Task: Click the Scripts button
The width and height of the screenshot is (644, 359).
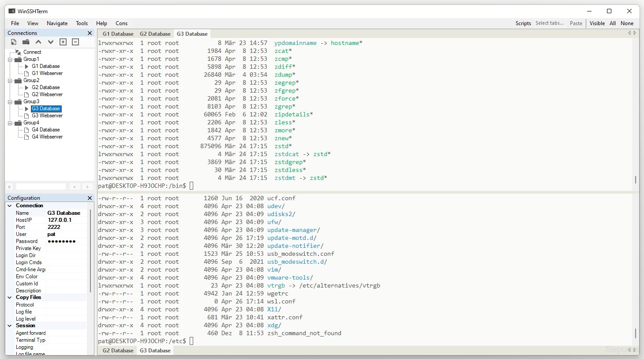Action: 523,23
